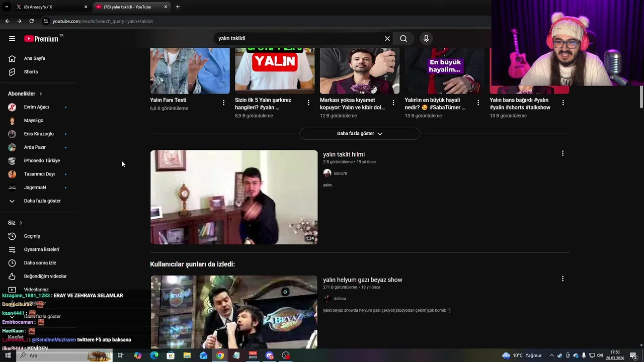This screenshot has height=362, width=644.
Task: Open hilmi78 channel avatar
Action: [327, 173]
